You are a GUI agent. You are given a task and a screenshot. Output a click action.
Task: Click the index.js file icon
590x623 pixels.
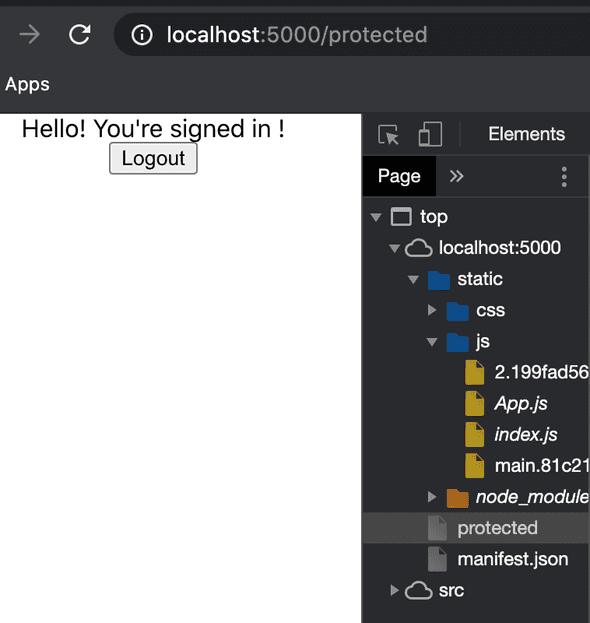tap(474, 435)
